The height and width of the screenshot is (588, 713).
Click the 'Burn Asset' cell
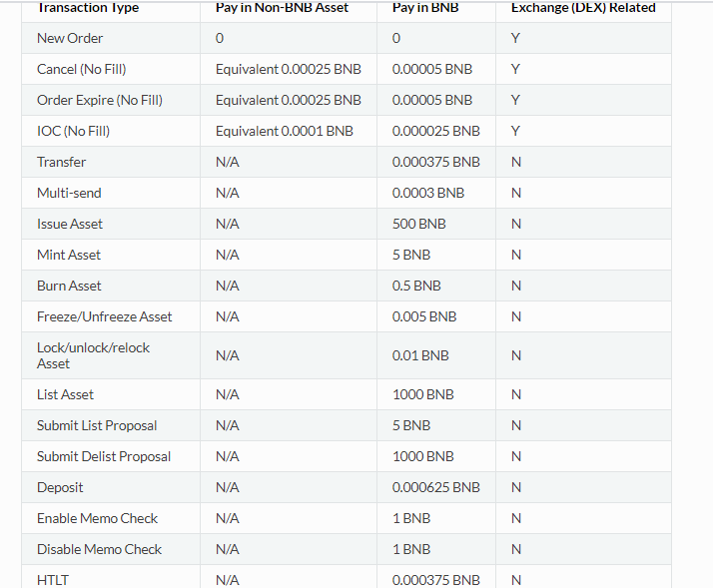click(69, 286)
